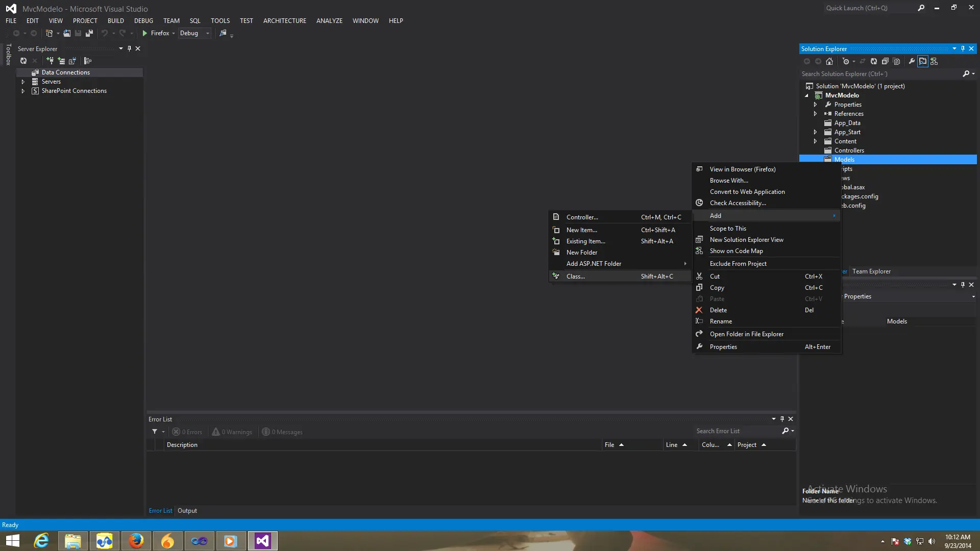Click the Error List filter funnel icon
The width and height of the screenshot is (980, 551).
pyautogui.click(x=155, y=432)
